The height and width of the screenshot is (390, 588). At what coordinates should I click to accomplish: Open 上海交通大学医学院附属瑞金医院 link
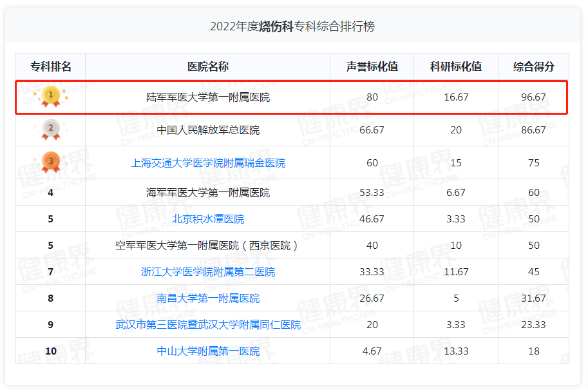[208, 163]
